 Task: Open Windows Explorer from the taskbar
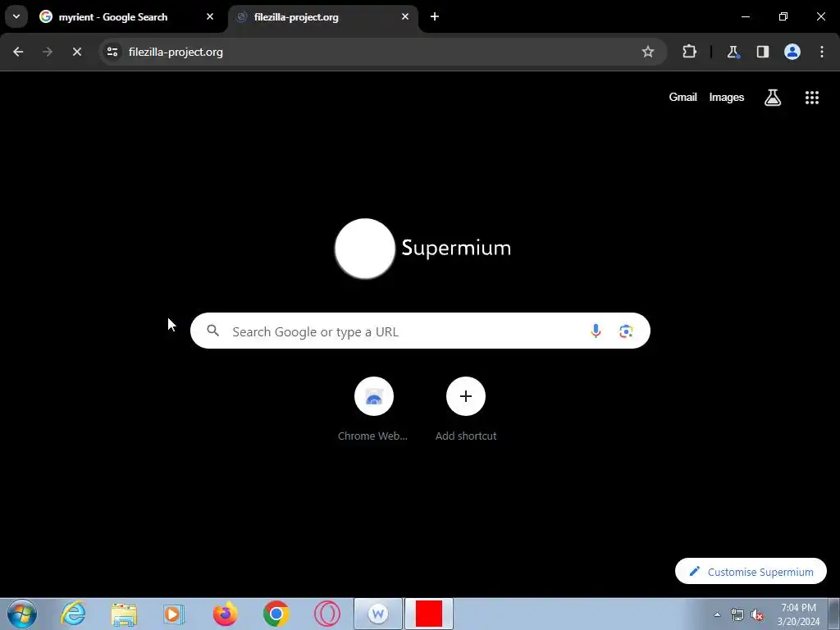tap(124, 614)
